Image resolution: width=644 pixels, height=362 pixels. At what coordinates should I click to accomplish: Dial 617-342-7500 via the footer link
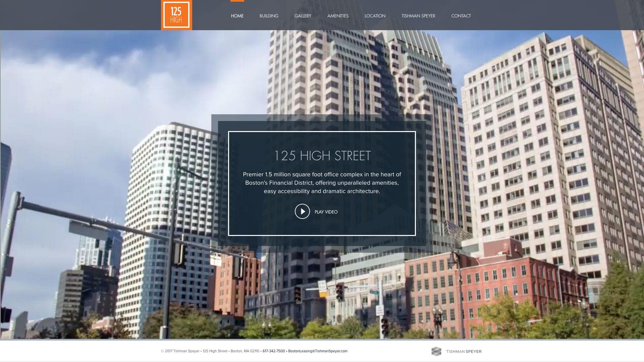(273, 351)
